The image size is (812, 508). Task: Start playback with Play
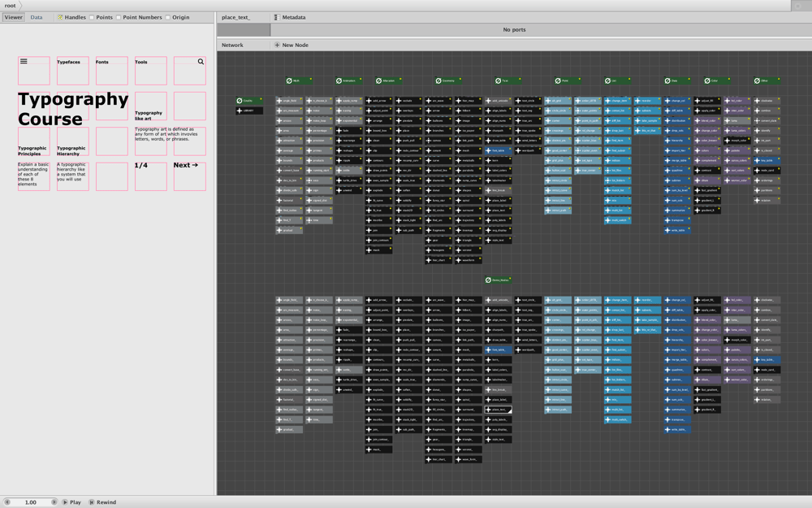point(71,502)
